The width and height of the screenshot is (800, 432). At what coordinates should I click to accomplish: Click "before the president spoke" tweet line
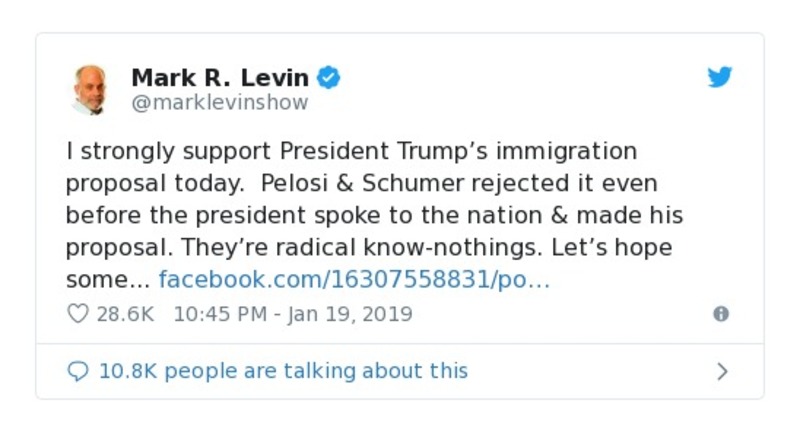coord(200,216)
